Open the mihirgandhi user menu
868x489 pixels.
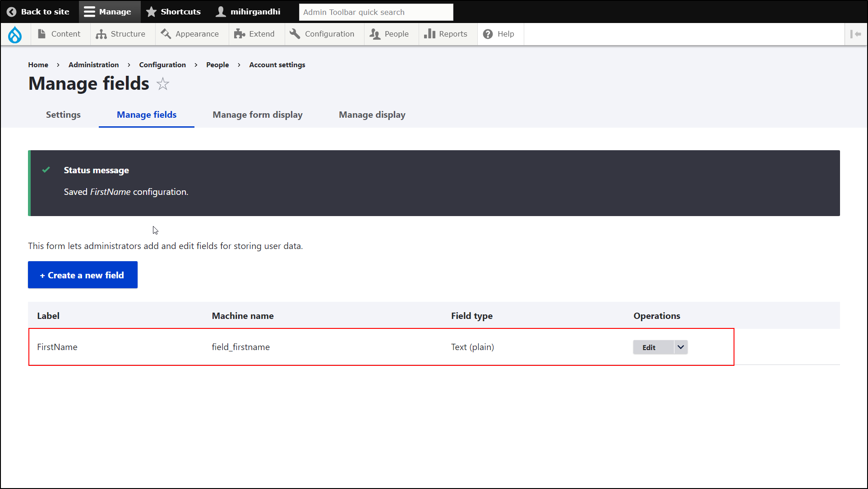(x=248, y=12)
